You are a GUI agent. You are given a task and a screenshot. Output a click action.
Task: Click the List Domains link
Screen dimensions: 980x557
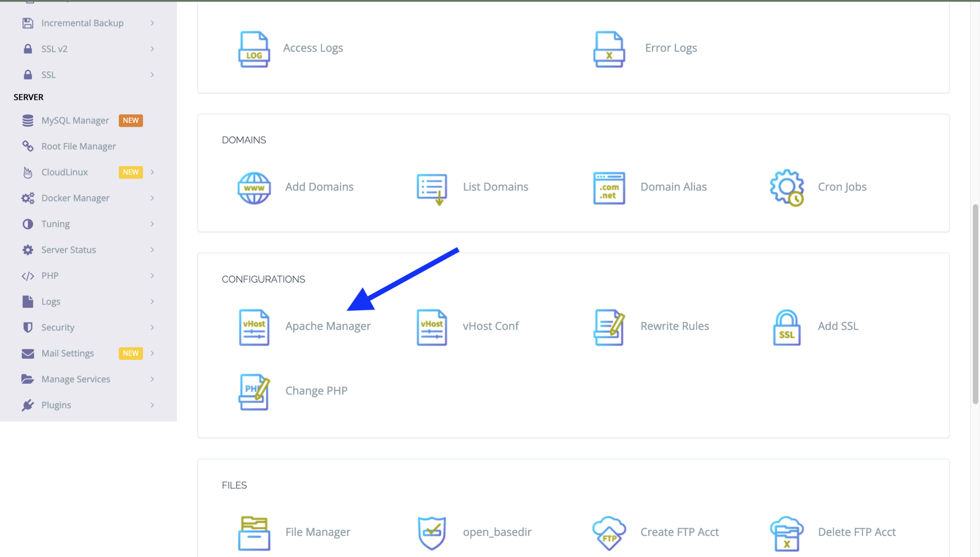point(495,187)
